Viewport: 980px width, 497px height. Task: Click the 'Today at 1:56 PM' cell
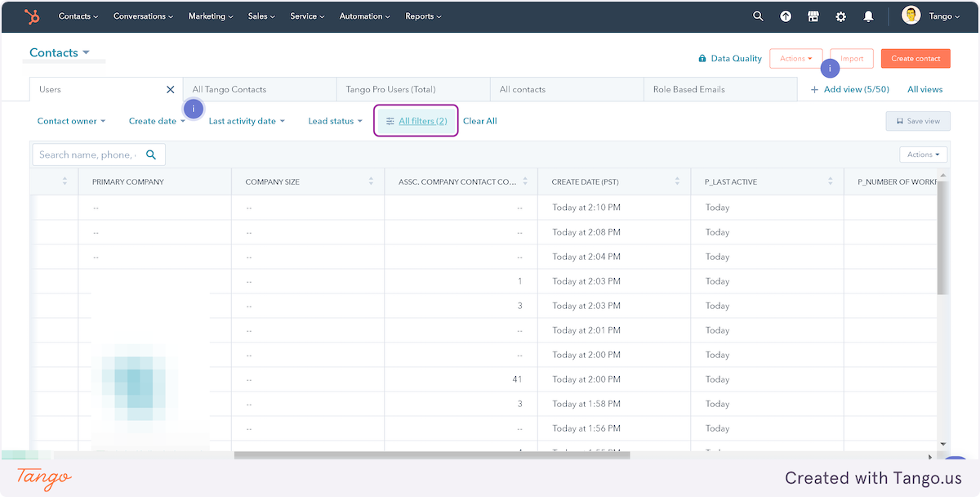(x=613, y=428)
